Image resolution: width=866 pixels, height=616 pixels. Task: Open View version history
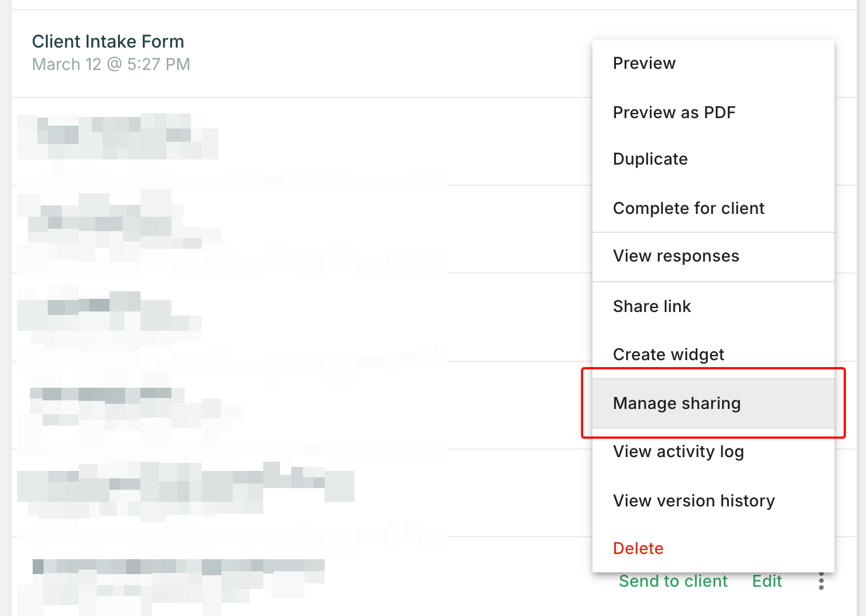693,501
